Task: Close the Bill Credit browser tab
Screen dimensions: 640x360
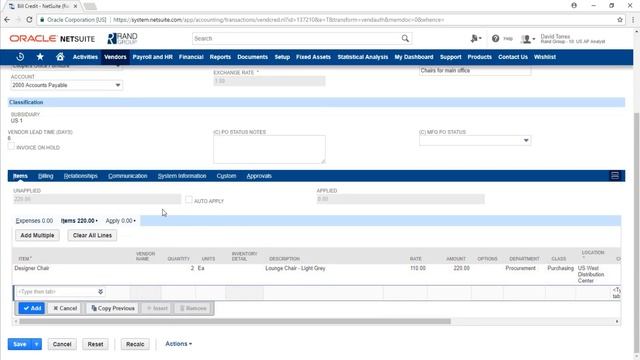Action: [x=75, y=6]
